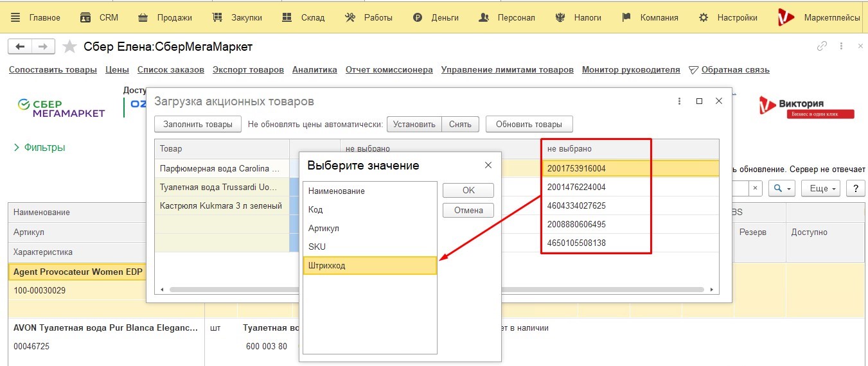
Task: Open Экспорт товаров link
Action: click(248, 69)
